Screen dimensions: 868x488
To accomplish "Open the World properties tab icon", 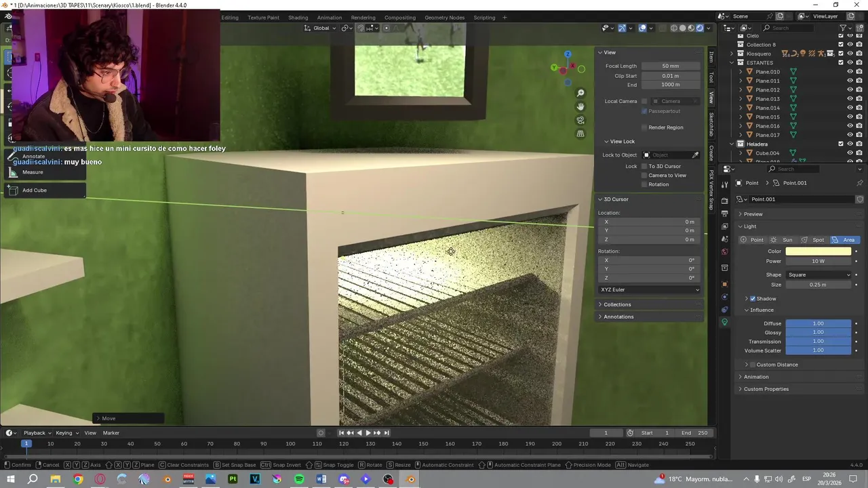I will coord(724,252).
